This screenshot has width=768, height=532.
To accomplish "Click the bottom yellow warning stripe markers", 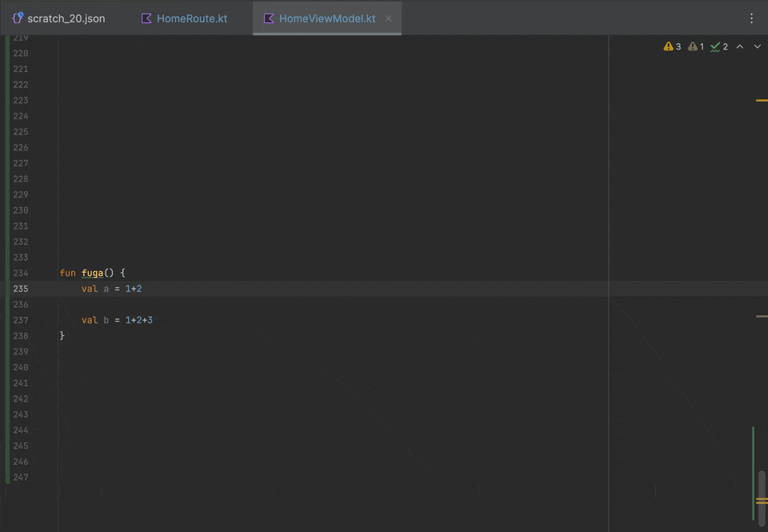I will click(762, 501).
